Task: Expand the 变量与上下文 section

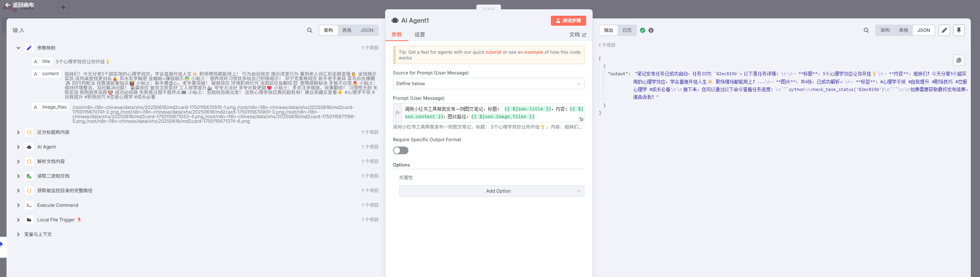Action: (x=18, y=234)
